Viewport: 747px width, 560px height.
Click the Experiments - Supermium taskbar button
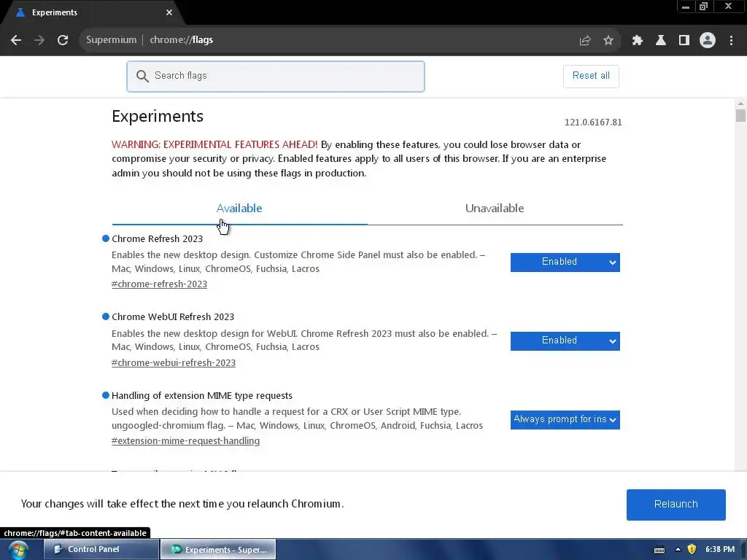coord(218,550)
